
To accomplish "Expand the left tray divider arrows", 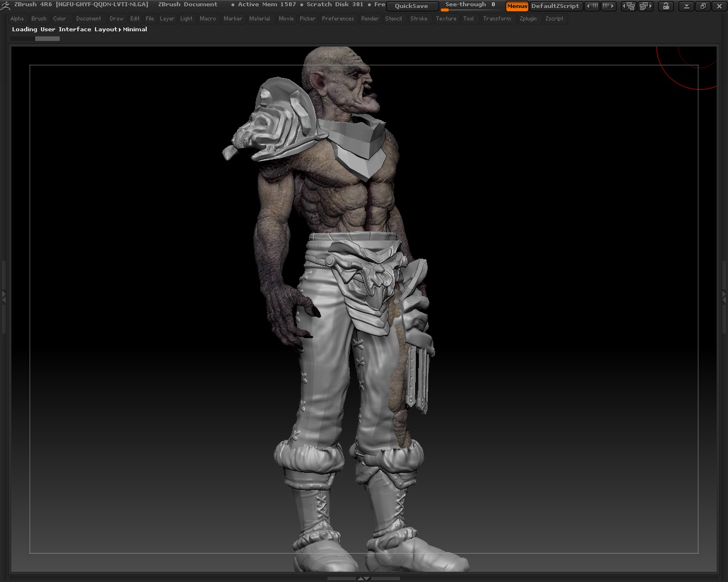I will click(3, 296).
